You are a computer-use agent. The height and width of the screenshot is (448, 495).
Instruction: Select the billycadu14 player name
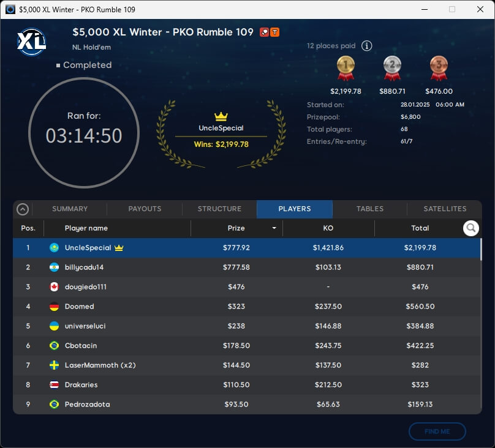(x=84, y=267)
